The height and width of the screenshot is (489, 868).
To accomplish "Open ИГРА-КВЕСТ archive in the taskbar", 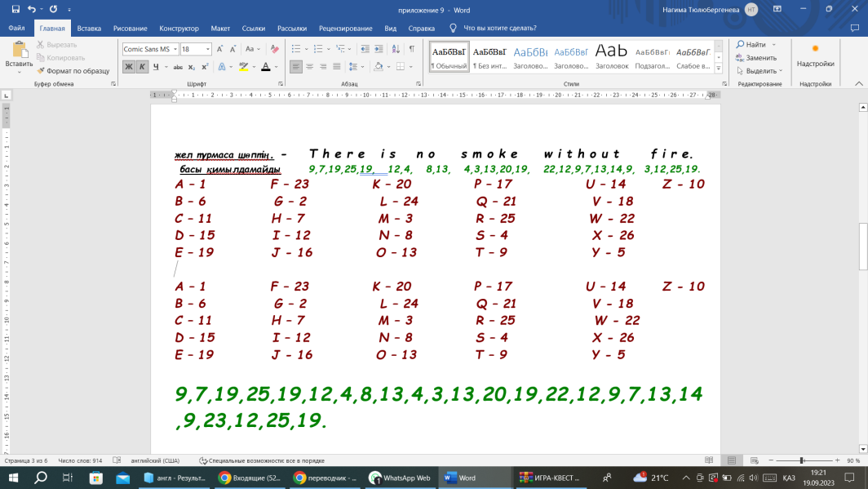I will (550, 478).
